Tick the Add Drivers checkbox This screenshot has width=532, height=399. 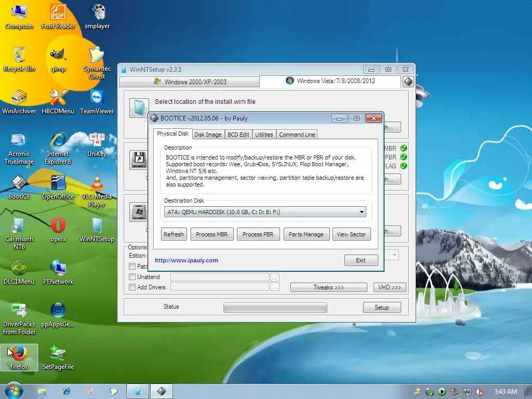pyautogui.click(x=132, y=287)
